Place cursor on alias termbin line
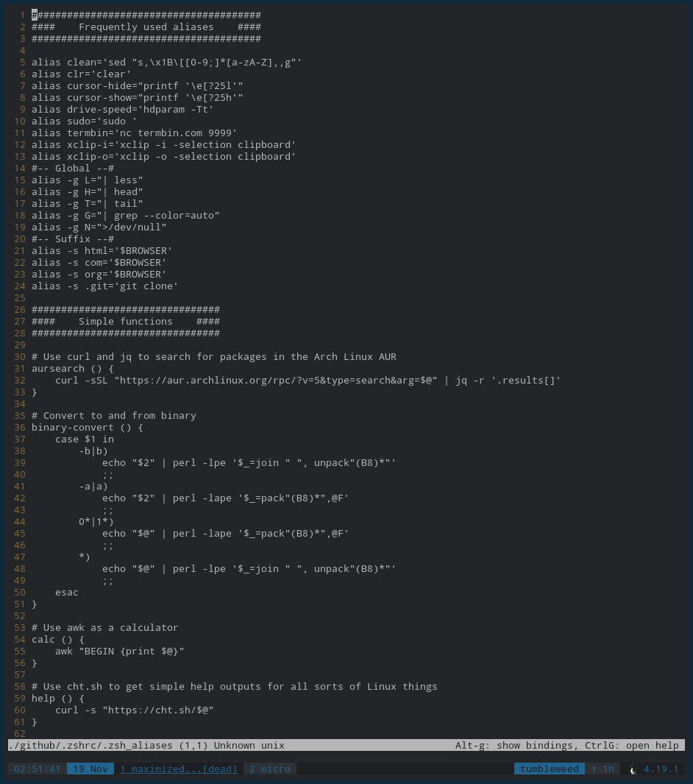 point(135,133)
